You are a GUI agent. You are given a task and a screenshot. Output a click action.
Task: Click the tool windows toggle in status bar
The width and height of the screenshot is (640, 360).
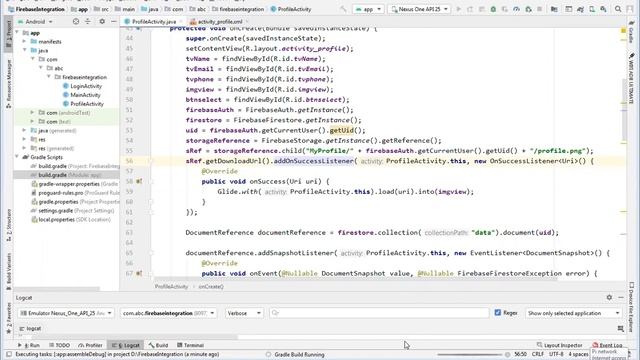pyautogui.click(x=9, y=354)
